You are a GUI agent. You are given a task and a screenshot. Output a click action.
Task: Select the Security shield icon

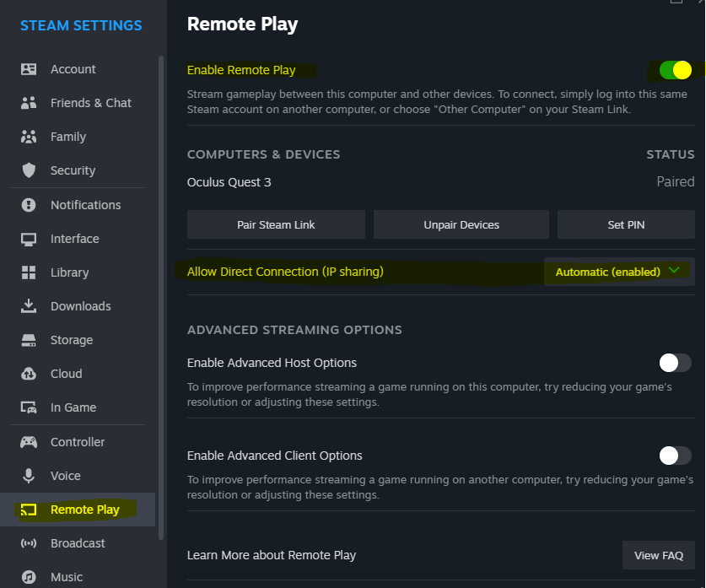[x=29, y=170]
